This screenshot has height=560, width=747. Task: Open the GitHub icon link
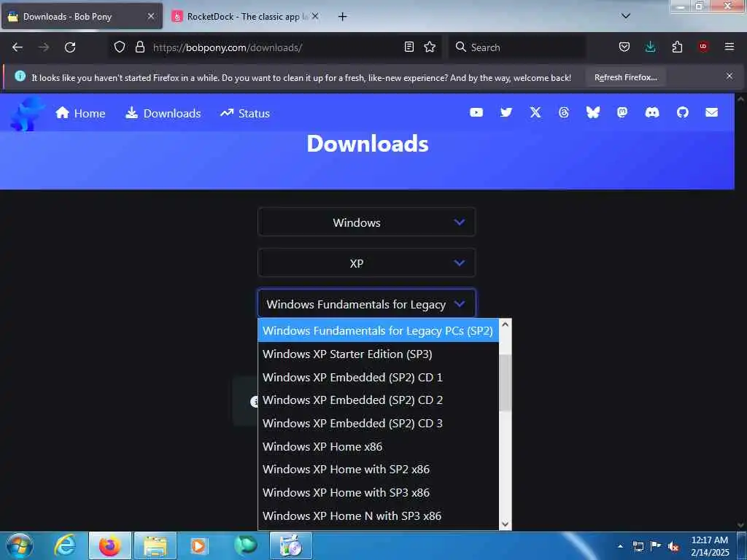[683, 112]
